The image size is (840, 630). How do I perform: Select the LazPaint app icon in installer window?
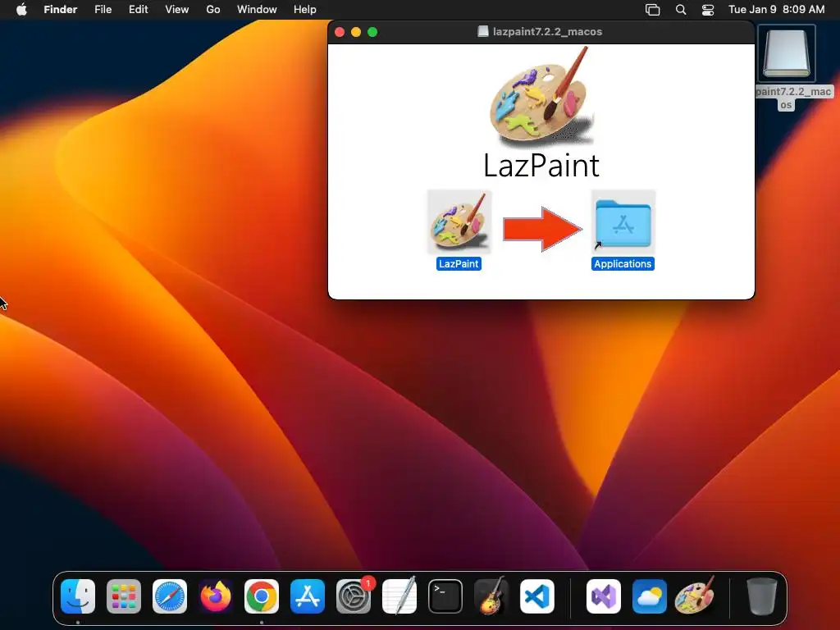(459, 221)
